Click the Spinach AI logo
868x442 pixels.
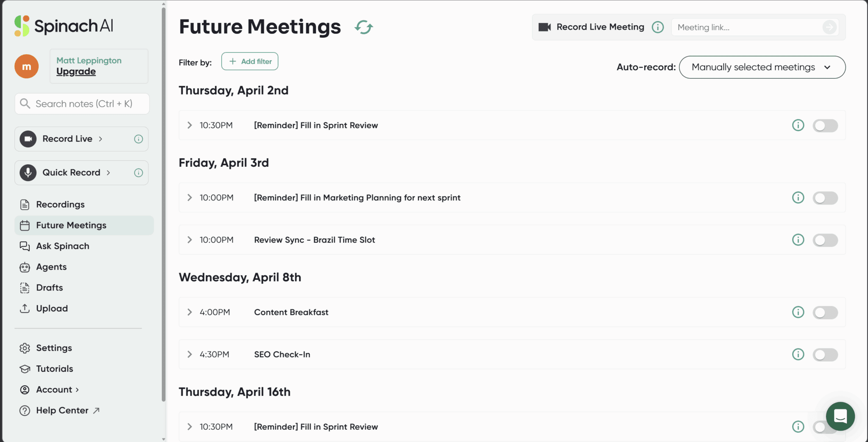coord(63,25)
